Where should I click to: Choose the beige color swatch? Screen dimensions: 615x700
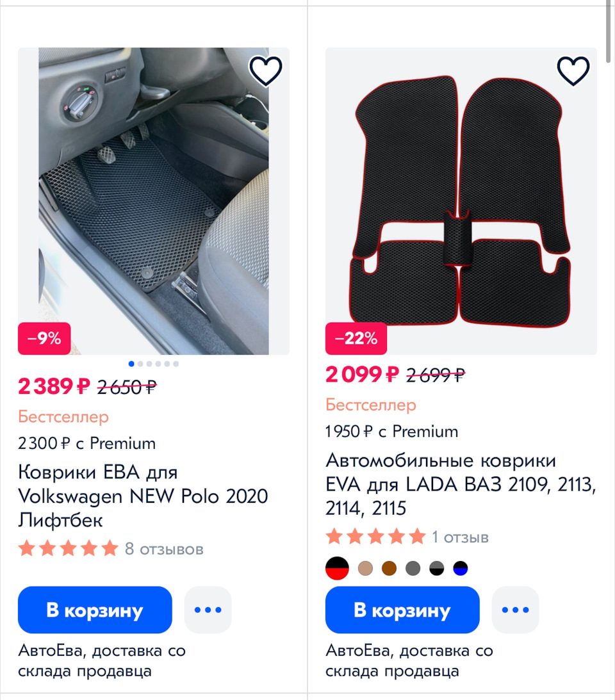[366, 568]
